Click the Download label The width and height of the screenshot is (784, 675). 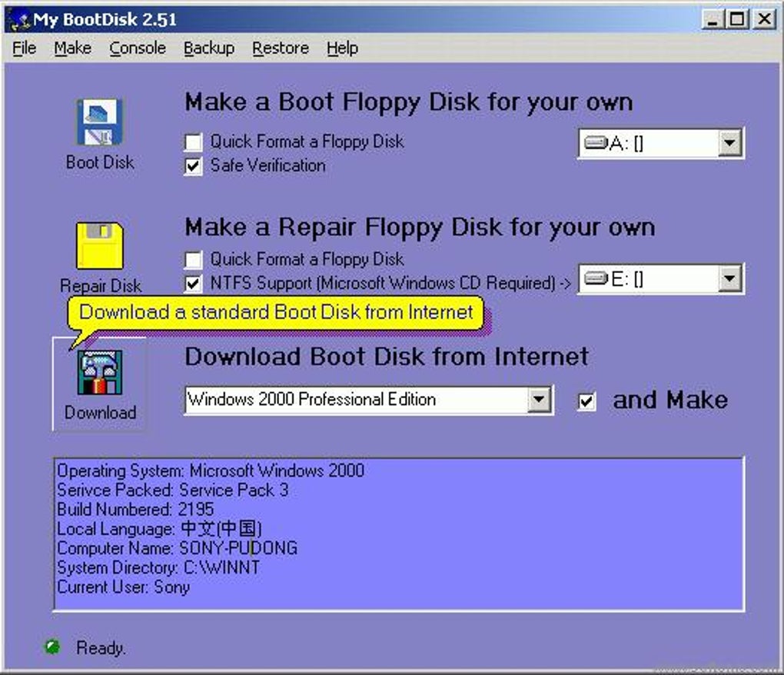click(100, 412)
